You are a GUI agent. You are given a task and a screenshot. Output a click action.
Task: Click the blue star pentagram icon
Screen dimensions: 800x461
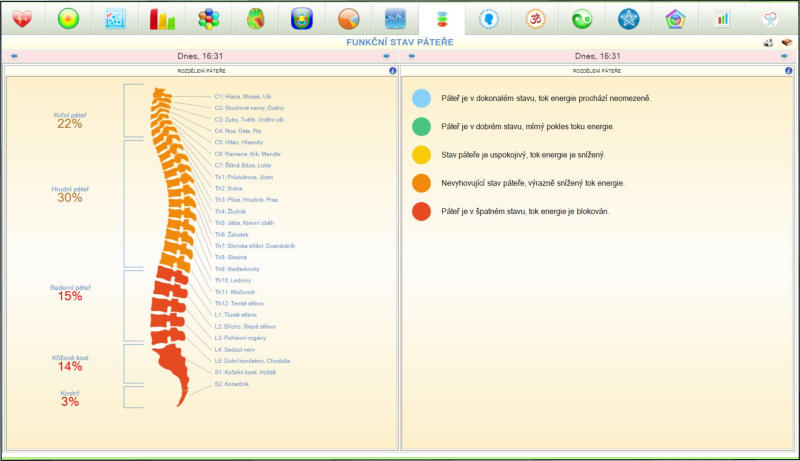pyautogui.click(x=628, y=18)
